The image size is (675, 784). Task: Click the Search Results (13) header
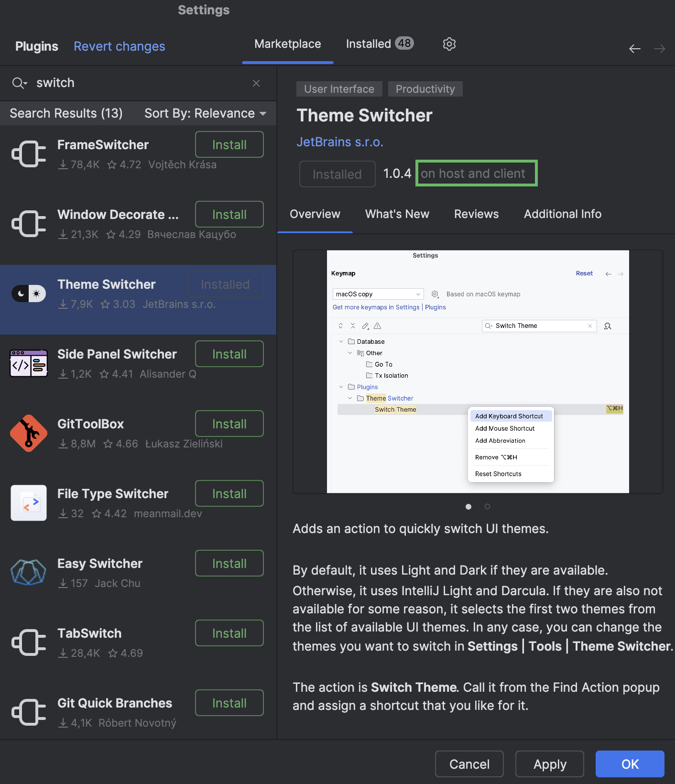(x=66, y=113)
